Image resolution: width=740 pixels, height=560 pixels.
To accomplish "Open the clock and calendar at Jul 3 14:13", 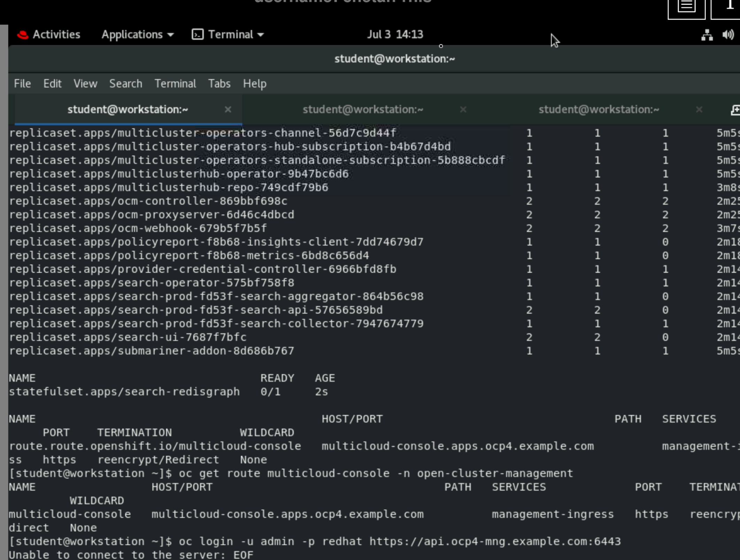I will 395,35.
